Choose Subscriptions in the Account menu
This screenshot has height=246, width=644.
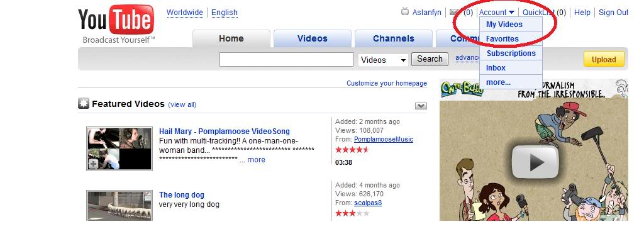pyautogui.click(x=511, y=53)
